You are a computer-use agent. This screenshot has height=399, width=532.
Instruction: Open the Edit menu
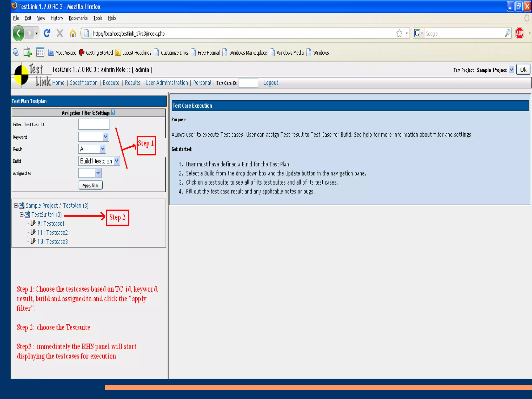[28, 18]
